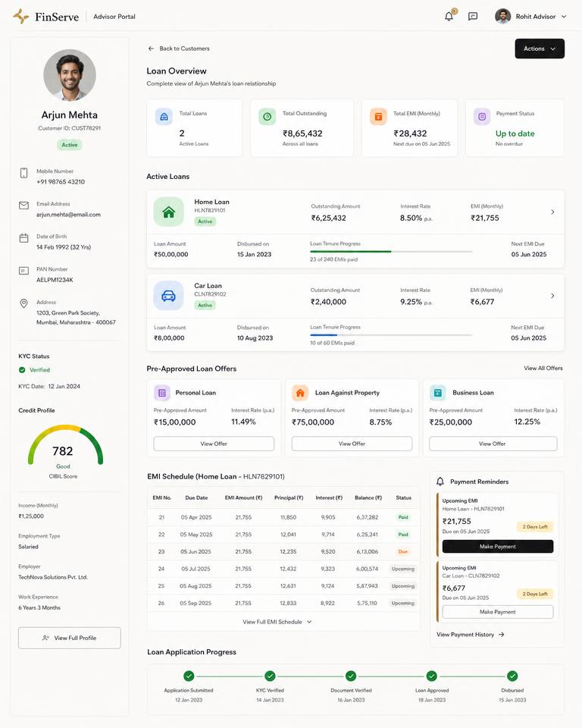Click the Application Submitted step checkmark
Image resolution: width=582 pixels, height=728 pixels.
(189, 676)
